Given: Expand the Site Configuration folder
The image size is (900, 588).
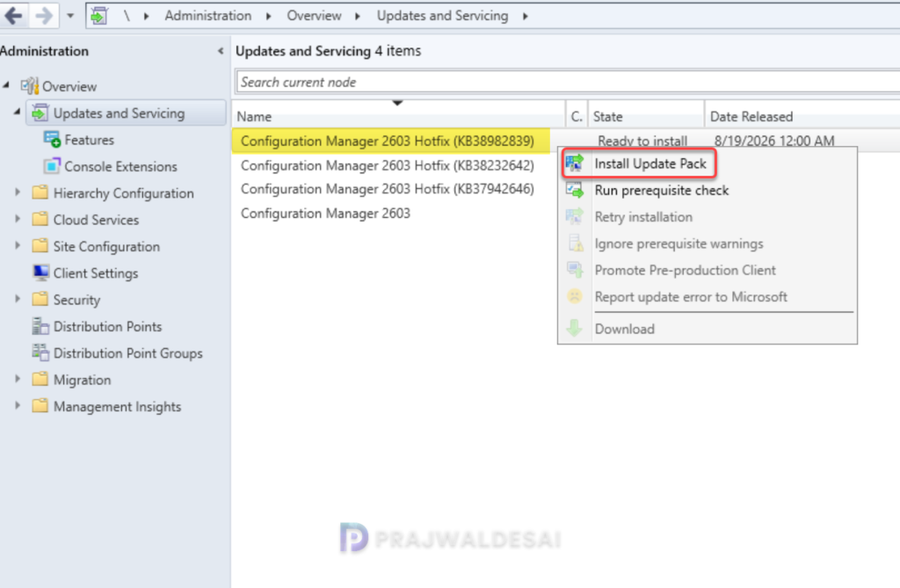Looking at the screenshot, I should pos(18,246).
